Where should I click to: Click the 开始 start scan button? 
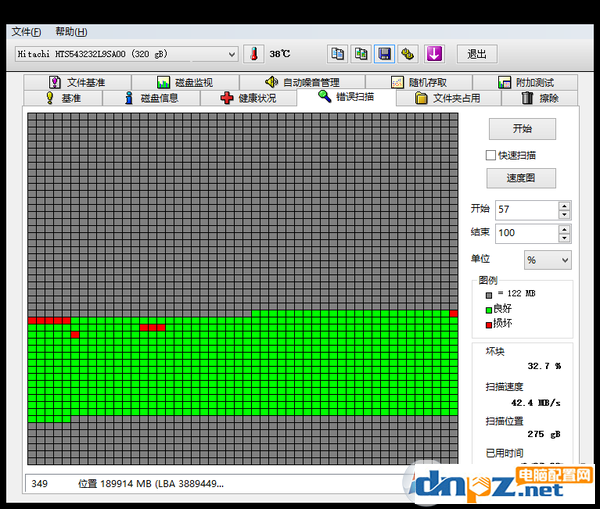[522, 129]
